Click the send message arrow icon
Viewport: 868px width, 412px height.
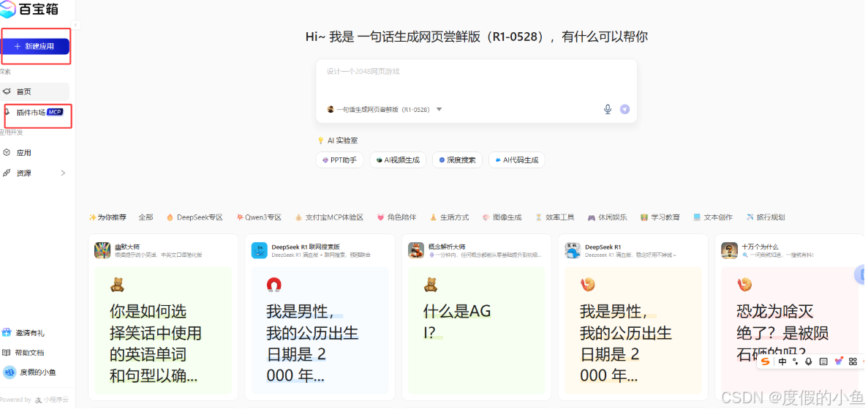(625, 110)
